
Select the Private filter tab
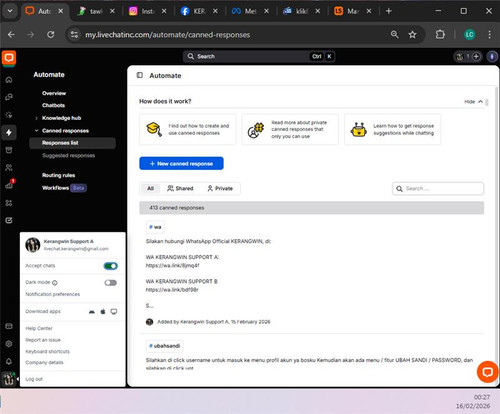point(220,188)
